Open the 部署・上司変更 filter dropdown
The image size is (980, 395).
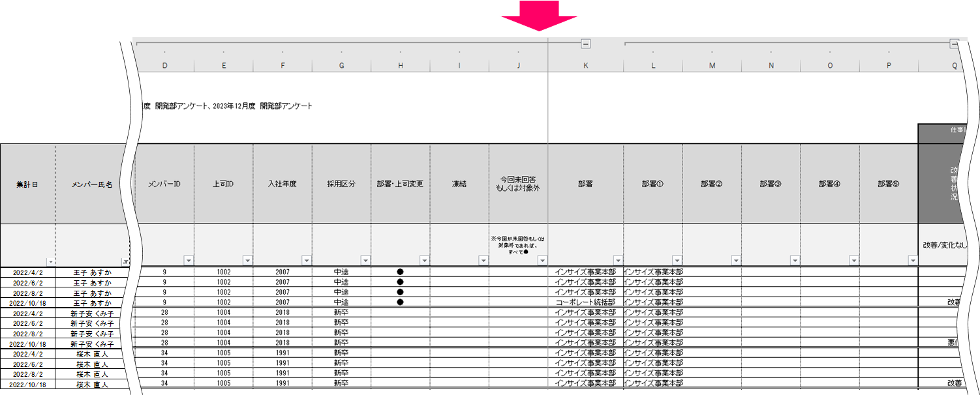pos(424,261)
